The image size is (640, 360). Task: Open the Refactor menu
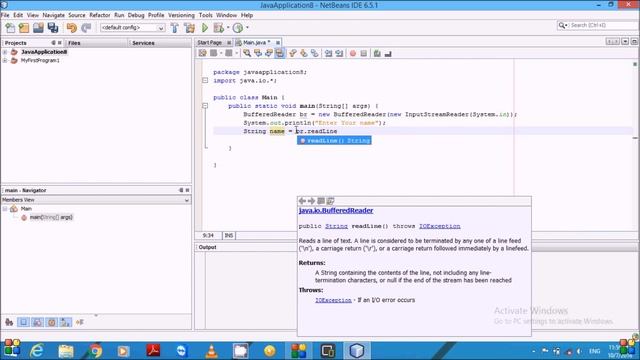click(100, 15)
